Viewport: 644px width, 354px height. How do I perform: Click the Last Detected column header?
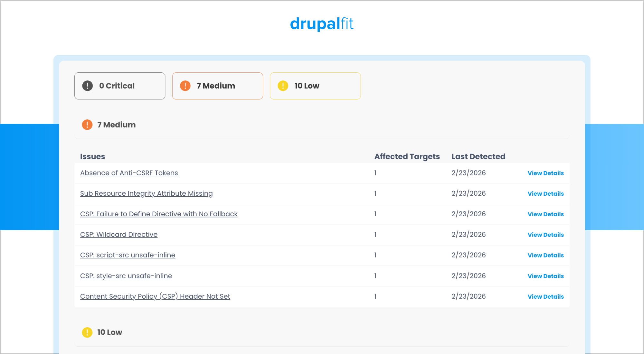point(478,157)
